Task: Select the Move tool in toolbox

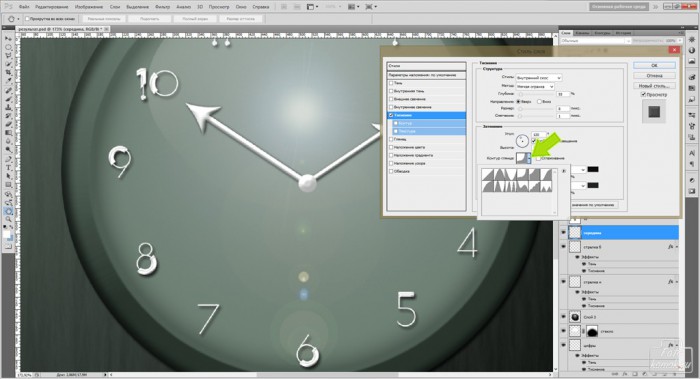Action: 8,39
